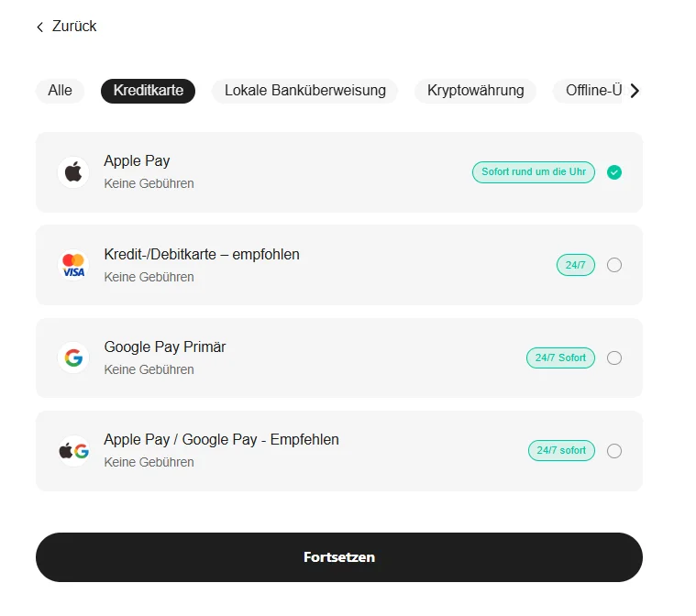This screenshot has height=616, width=696.
Task: Click the 'Sofort rund um die Uhr' badge
Action: (x=533, y=172)
